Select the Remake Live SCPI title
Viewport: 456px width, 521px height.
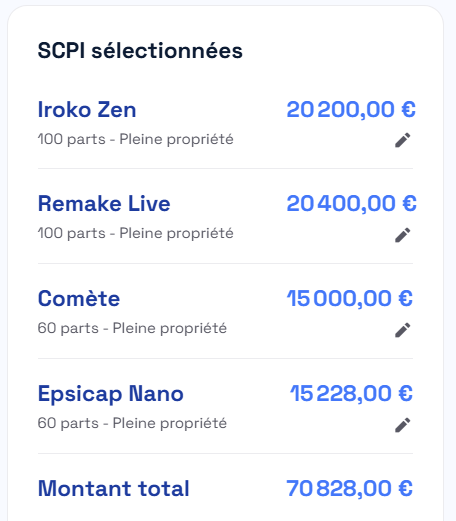click(104, 204)
